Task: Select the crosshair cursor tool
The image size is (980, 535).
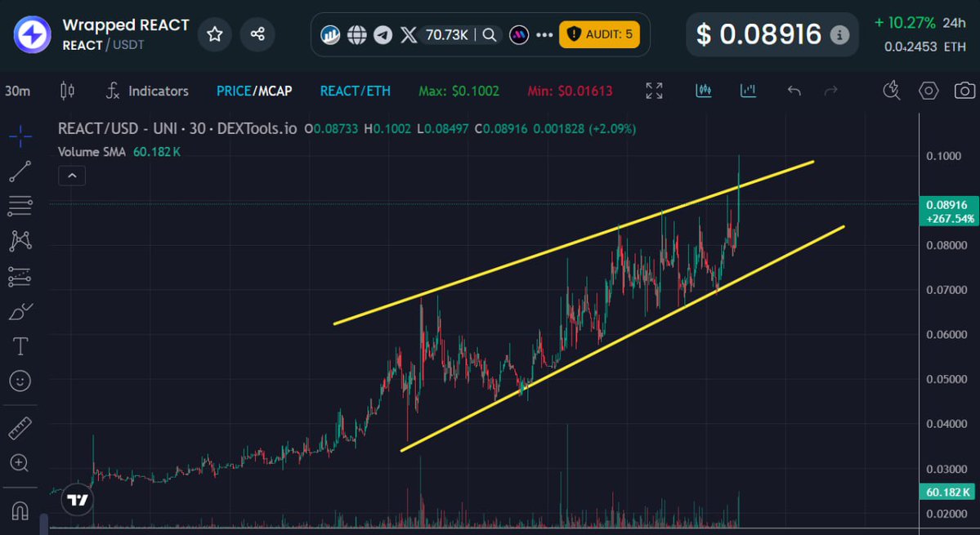Action: pos(20,136)
